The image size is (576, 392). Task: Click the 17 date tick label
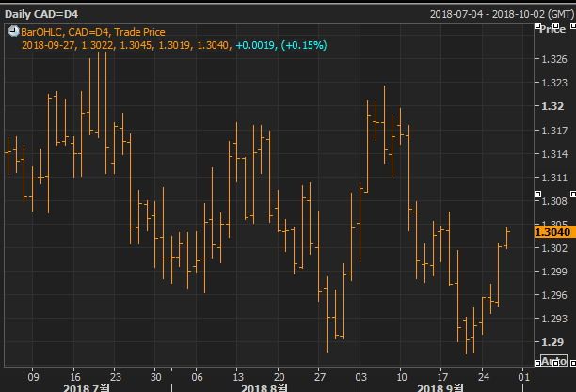pos(442,377)
